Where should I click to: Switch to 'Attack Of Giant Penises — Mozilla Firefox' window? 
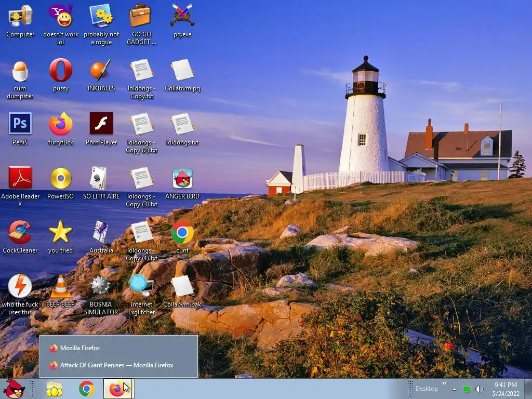pyautogui.click(x=119, y=365)
